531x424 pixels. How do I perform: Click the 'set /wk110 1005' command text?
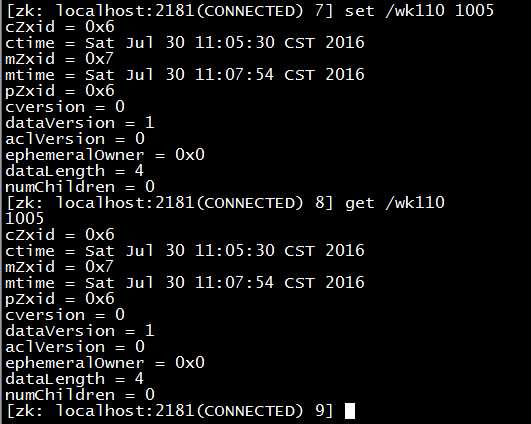(x=419, y=11)
